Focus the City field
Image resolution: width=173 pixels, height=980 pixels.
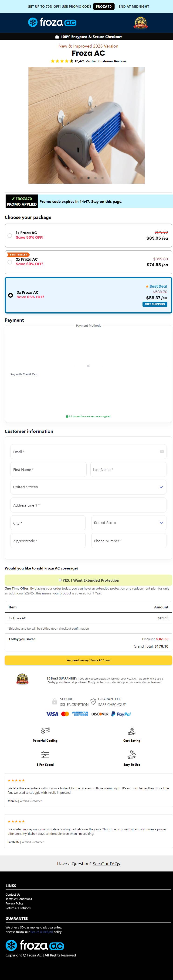(48, 523)
